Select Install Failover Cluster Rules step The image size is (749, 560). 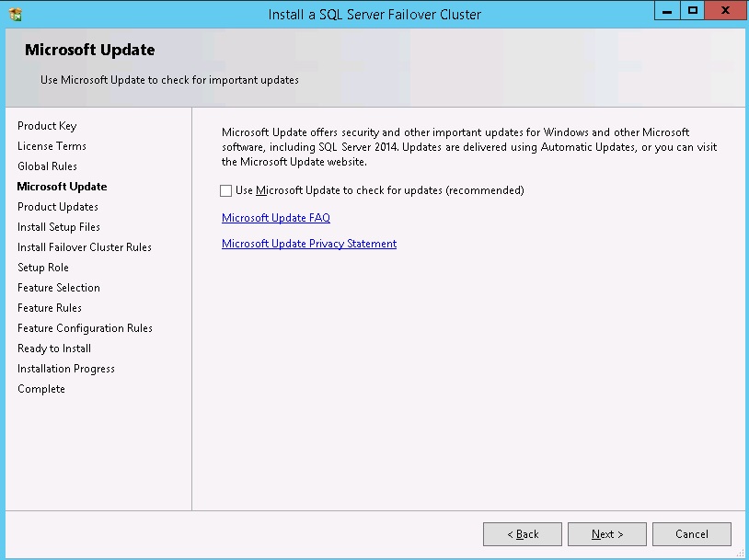pos(84,247)
